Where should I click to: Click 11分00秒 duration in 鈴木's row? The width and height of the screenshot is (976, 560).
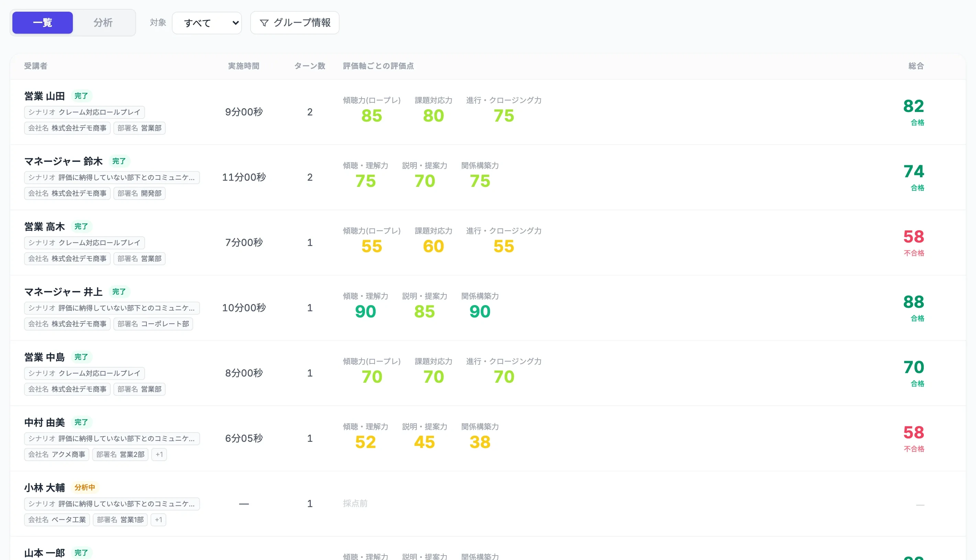tap(244, 177)
